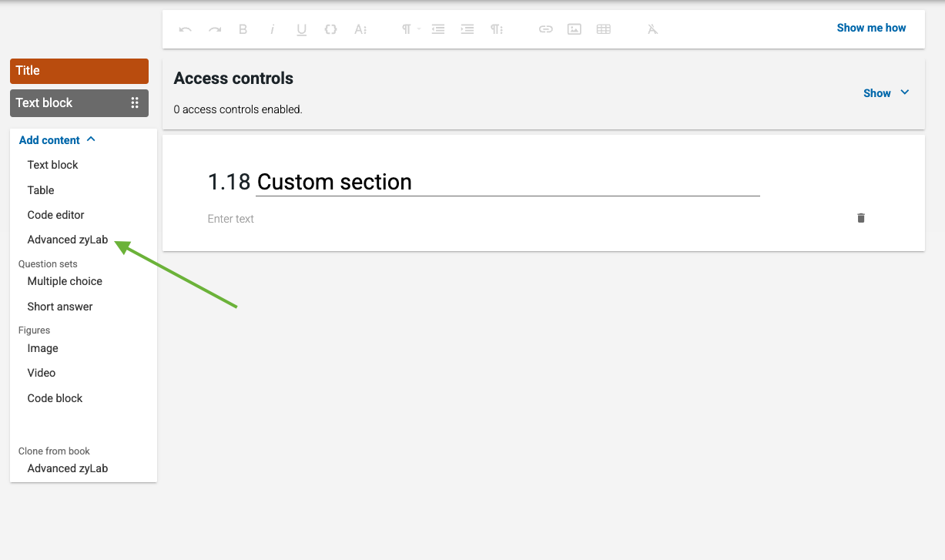
Task: Click the decrease indent icon
Action: pos(438,29)
